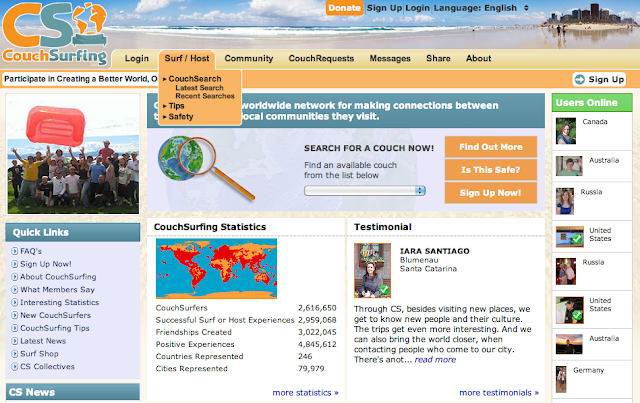The height and width of the screenshot is (403, 640).
Task: Follow the more testimonials link
Action: [499, 393]
